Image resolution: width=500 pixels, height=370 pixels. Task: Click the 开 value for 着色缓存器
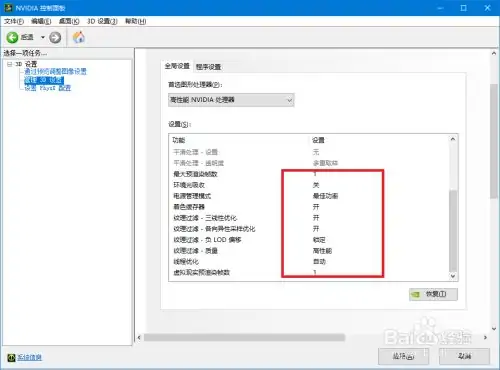(x=316, y=207)
